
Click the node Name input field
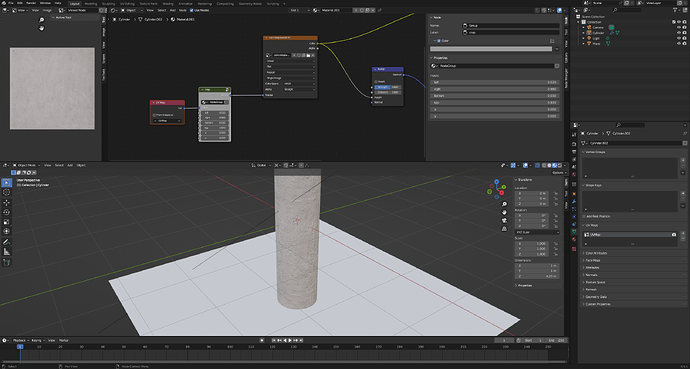click(510, 26)
